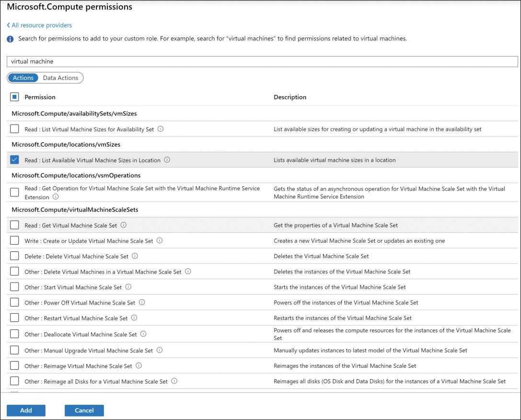Viewport: 521px width, 420px height.
Task: Switch to the Actions tab
Action: pos(23,78)
